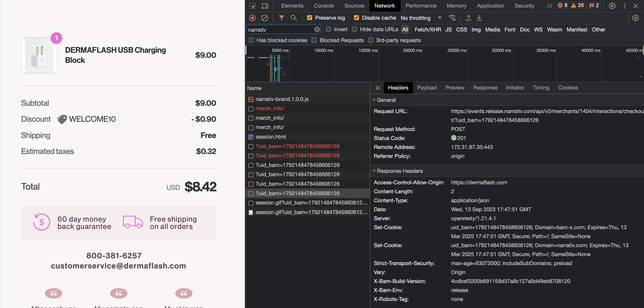
Task: Activate the inspect element picker icon
Action: (x=252, y=6)
